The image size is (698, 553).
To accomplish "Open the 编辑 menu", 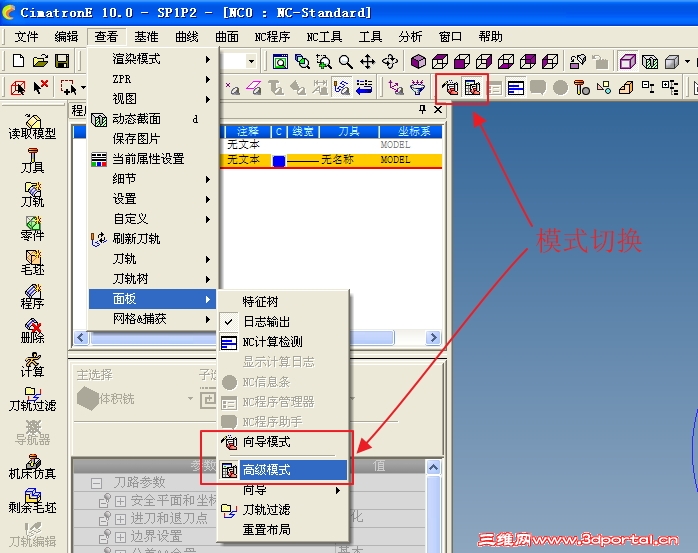I will [66, 37].
